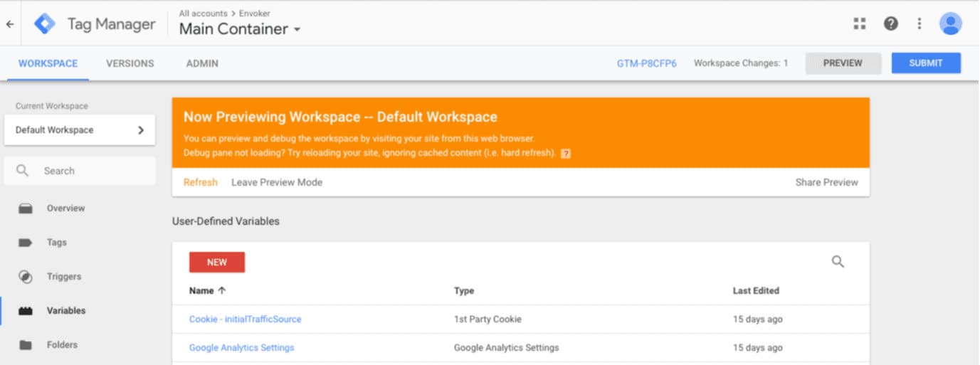Screen dimensions: 980x365
Task: Click the Tag Manager logo icon
Action: (x=45, y=24)
